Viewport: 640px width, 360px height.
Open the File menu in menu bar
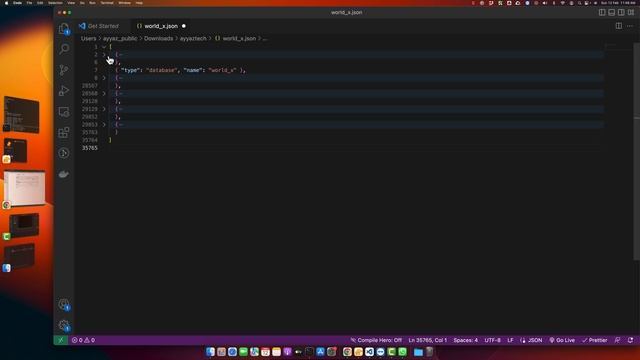29,2
